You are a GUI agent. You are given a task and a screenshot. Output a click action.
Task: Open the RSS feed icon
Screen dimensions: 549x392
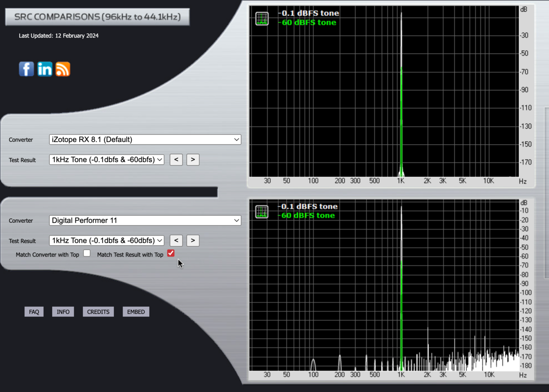point(63,69)
